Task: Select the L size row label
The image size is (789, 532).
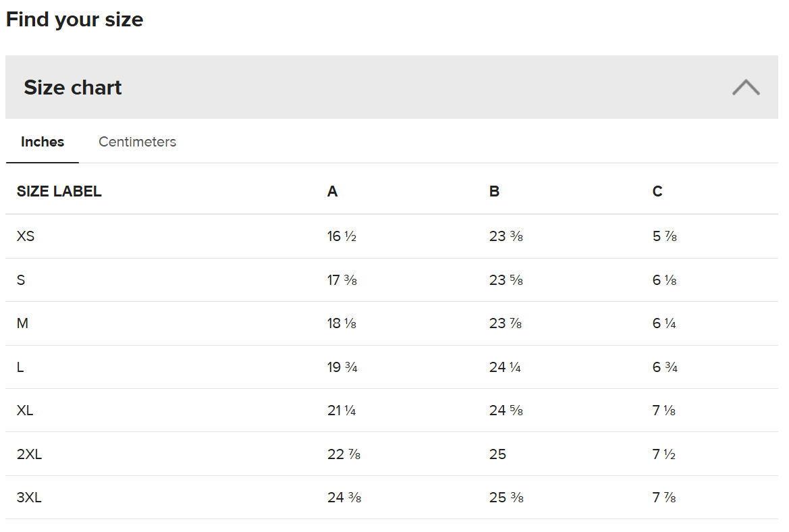Action: (x=20, y=367)
